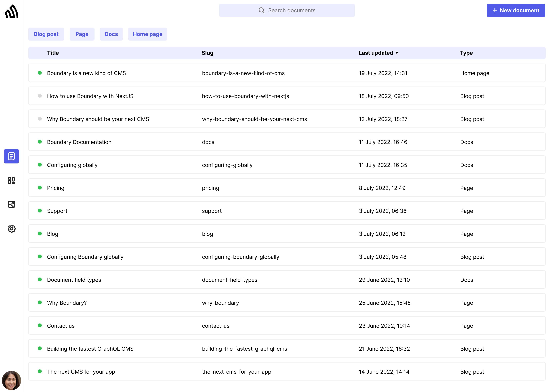Open the components blocks sidebar icon
Viewport: 551px width, 392px height.
click(11, 180)
